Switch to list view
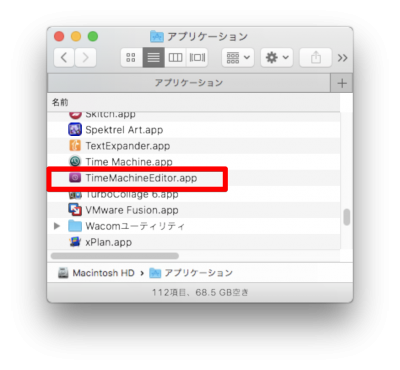 click(153, 58)
